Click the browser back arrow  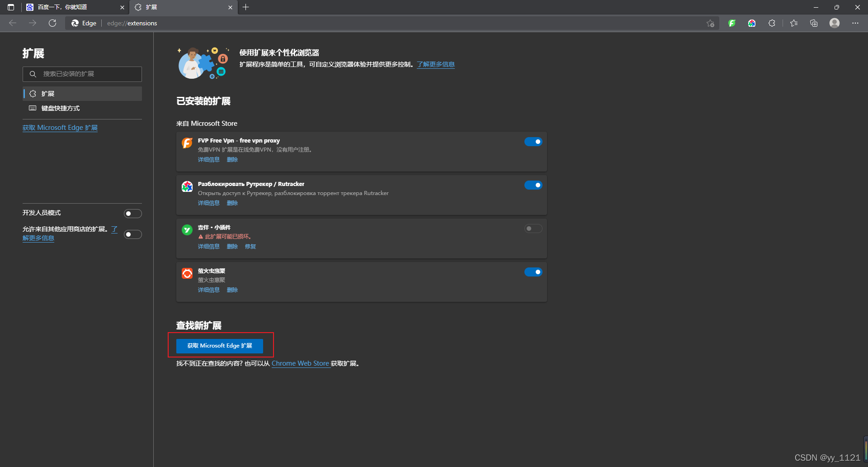pos(13,23)
